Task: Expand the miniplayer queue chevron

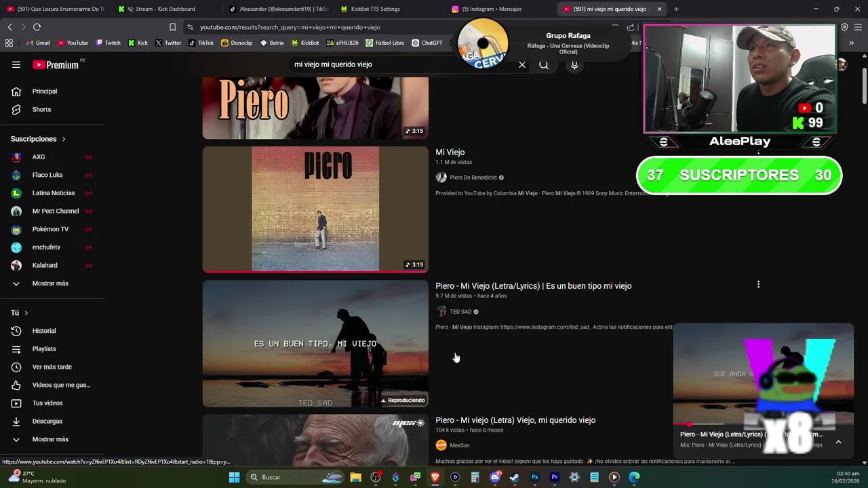Action: coord(838,442)
